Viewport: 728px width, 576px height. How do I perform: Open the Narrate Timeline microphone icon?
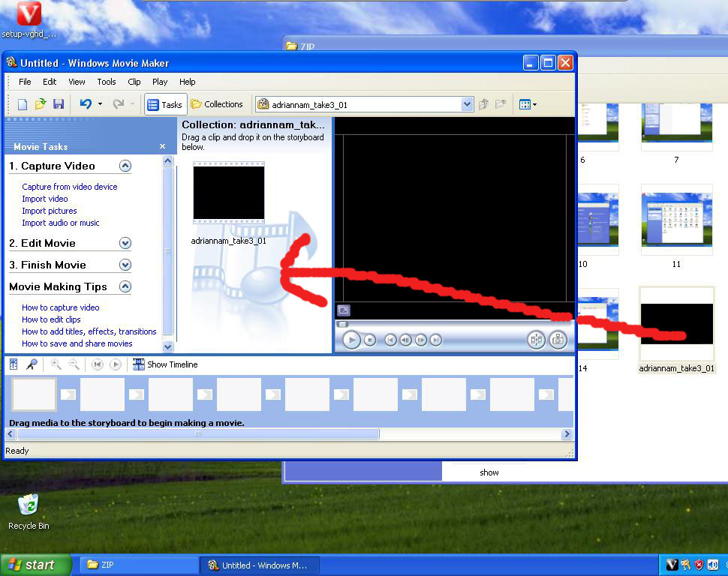[x=32, y=364]
